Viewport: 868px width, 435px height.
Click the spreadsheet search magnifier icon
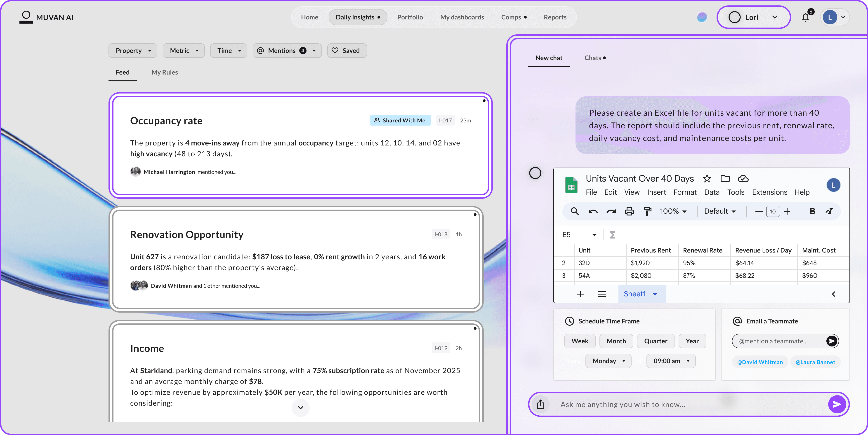click(575, 211)
